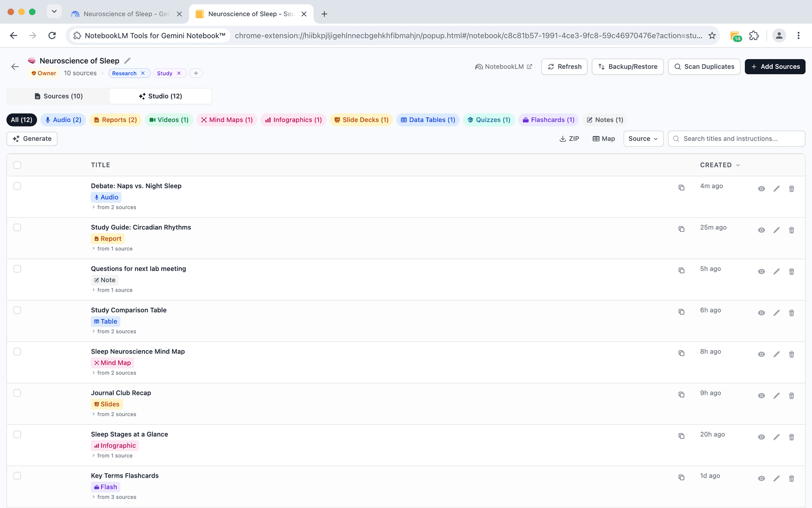The width and height of the screenshot is (812, 508).
Task: Expand 'from 3 sources' under Key Terms Flashcards
Action: pyautogui.click(x=114, y=497)
